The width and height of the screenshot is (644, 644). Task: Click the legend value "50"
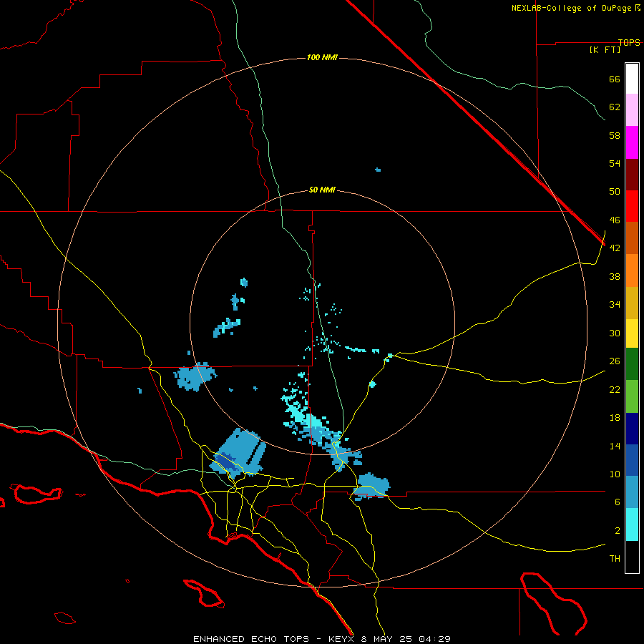coord(615,191)
